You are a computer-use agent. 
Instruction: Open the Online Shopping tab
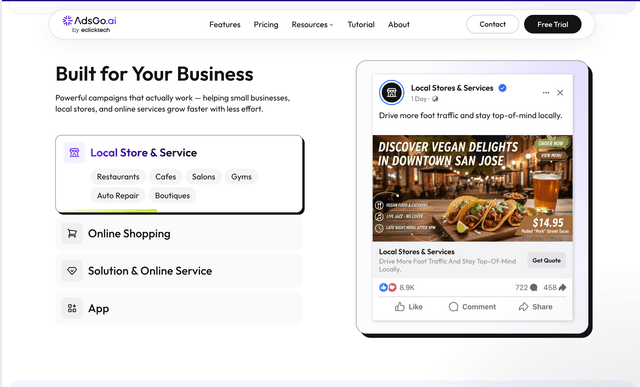pyautogui.click(x=179, y=234)
